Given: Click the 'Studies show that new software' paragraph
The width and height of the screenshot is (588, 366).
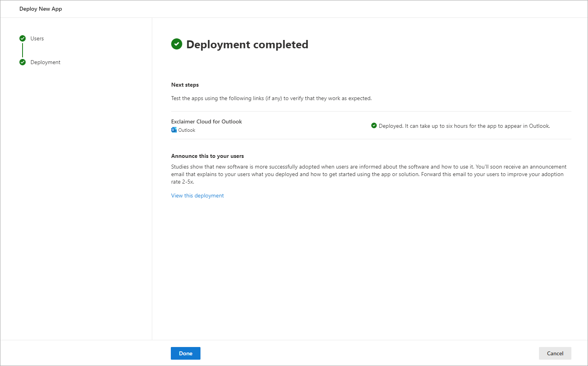Looking at the screenshot, I should point(369,174).
